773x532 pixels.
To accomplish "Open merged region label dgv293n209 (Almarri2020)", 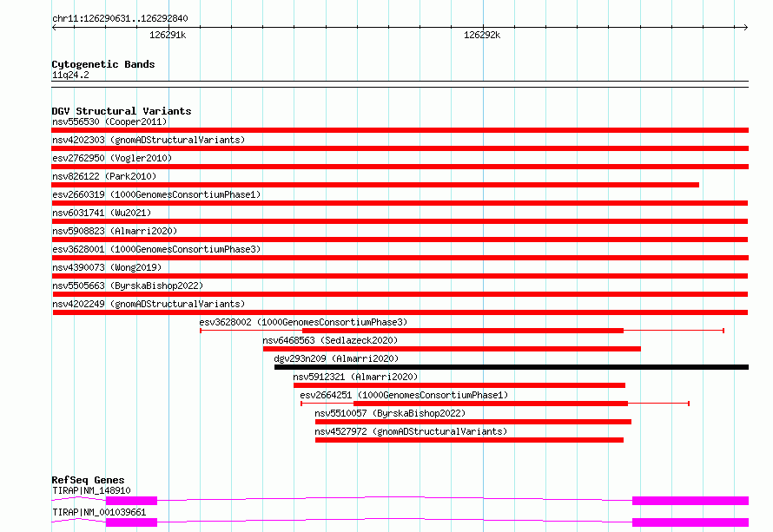I will pos(336,358).
